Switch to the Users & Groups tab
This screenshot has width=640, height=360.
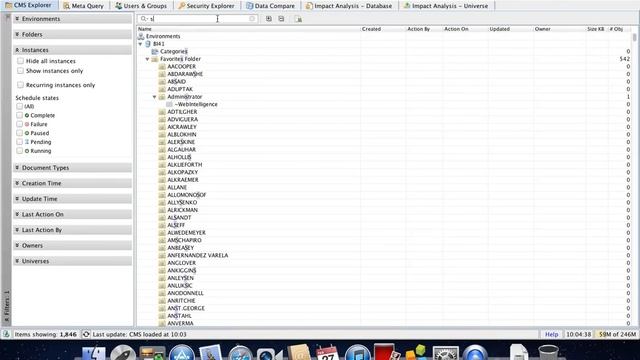(x=141, y=6)
